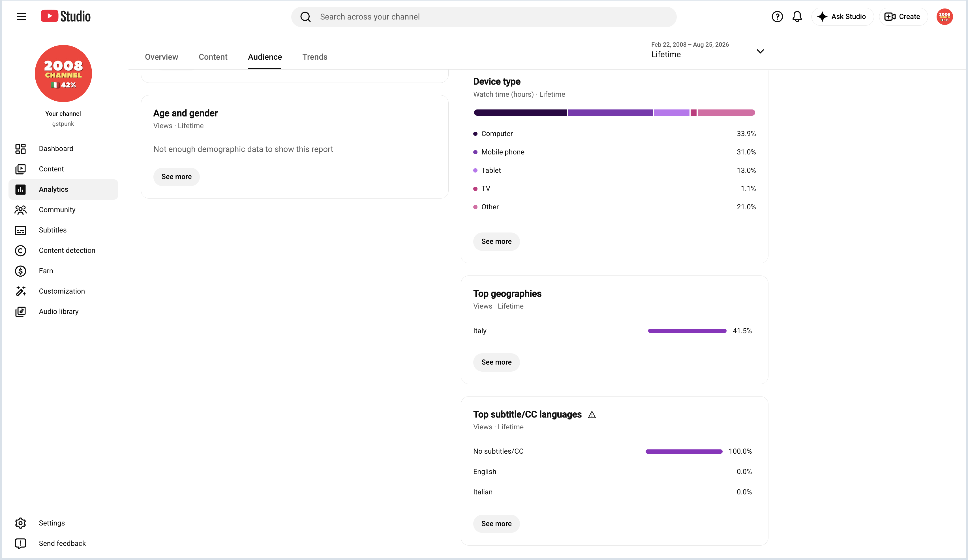Click the notifications bell icon

[797, 16]
